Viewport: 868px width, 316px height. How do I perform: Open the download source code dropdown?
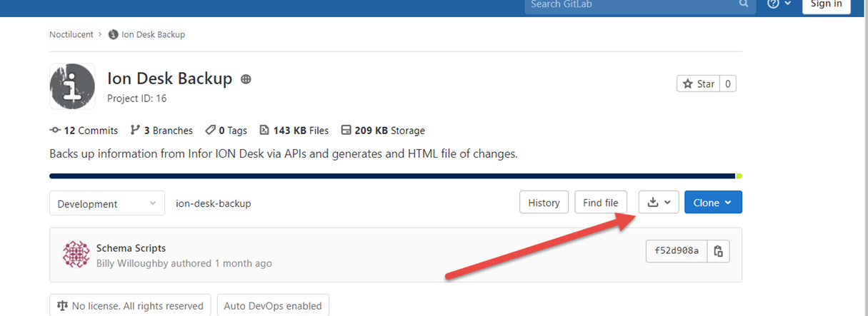coord(658,203)
